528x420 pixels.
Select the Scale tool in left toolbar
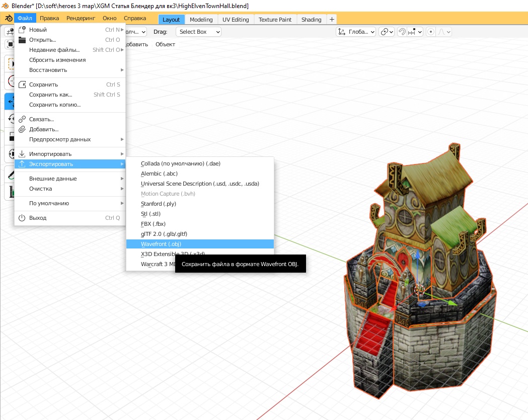coord(11,136)
